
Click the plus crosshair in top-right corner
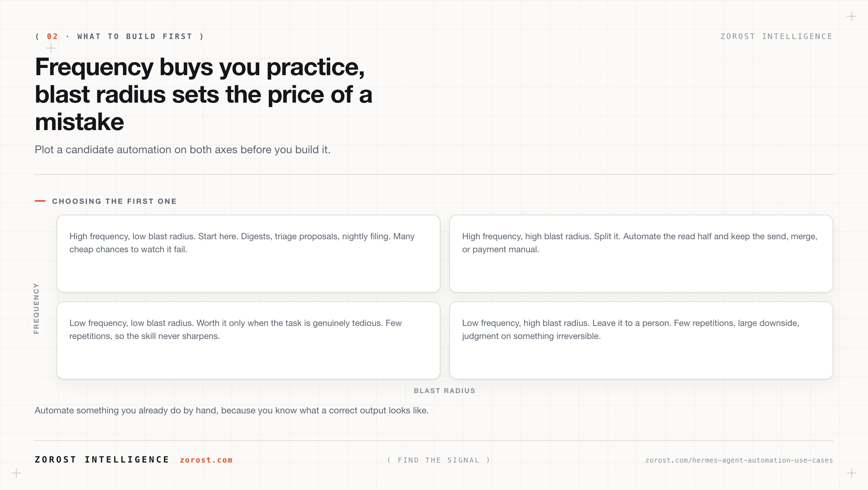click(852, 17)
